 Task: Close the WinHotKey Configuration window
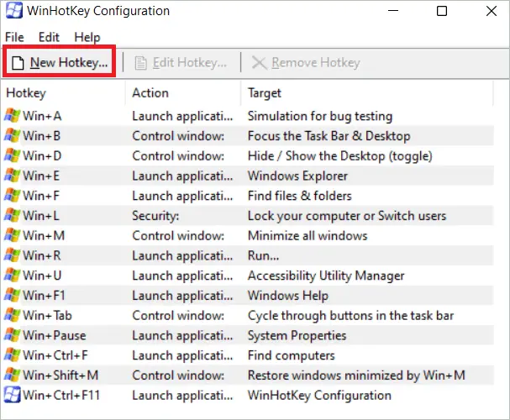click(x=492, y=11)
